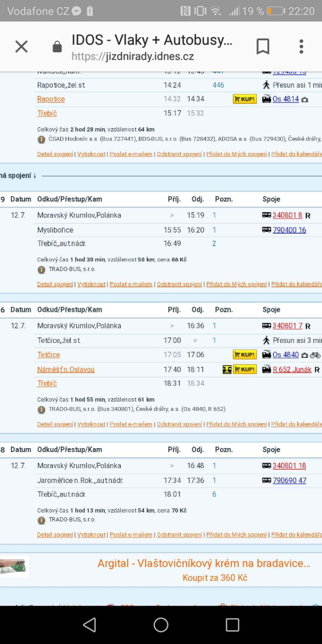This screenshot has width=322, height=644.
Task: Open the Náměšť n.Oslavou station link
Action: pos(66,370)
